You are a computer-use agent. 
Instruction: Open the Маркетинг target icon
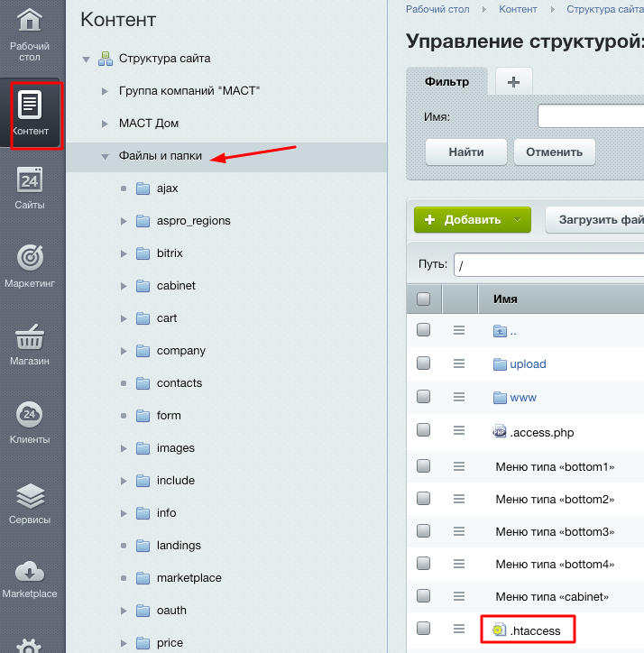click(30, 257)
